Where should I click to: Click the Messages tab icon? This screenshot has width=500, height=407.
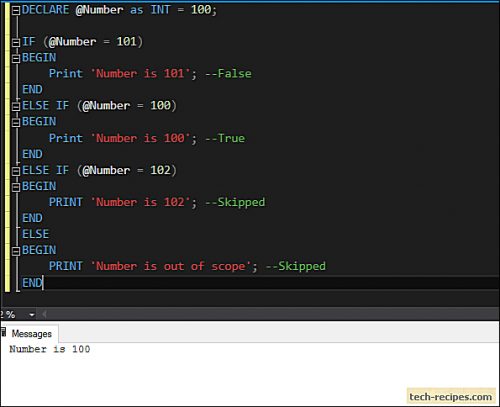click(4, 332)
